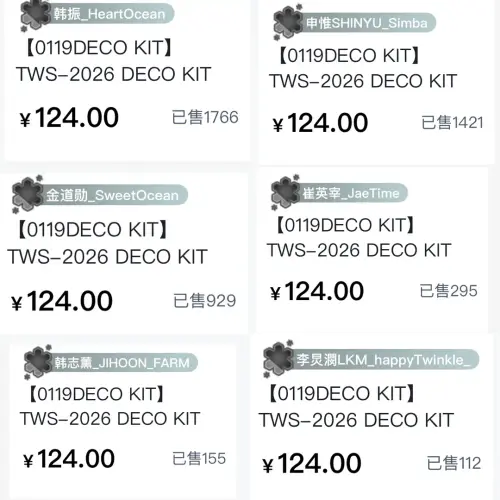Select the DECO KIT title with 1421 sold
500x500 pixels.
[x=363, y=69]
